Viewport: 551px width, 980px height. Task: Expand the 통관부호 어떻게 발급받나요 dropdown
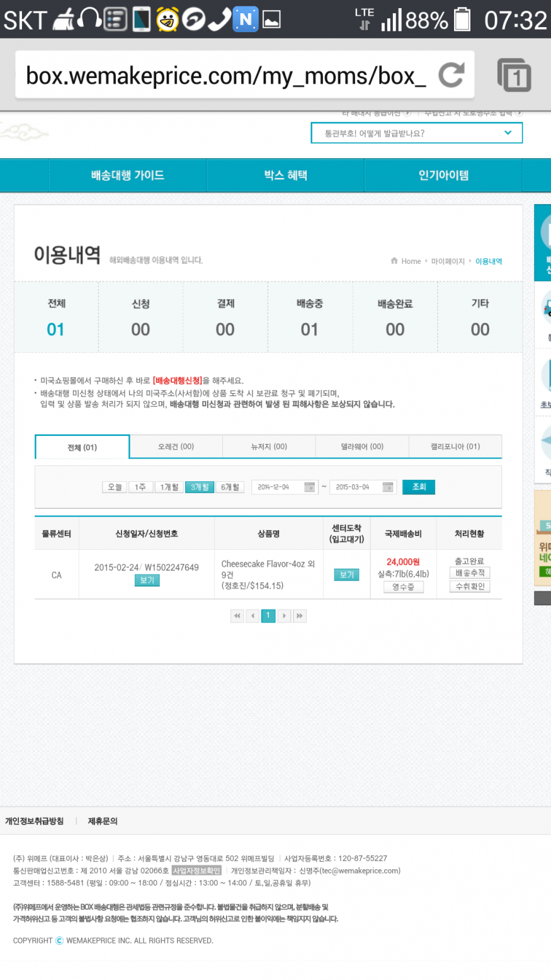pyautogui.click(x=417, y=133)
